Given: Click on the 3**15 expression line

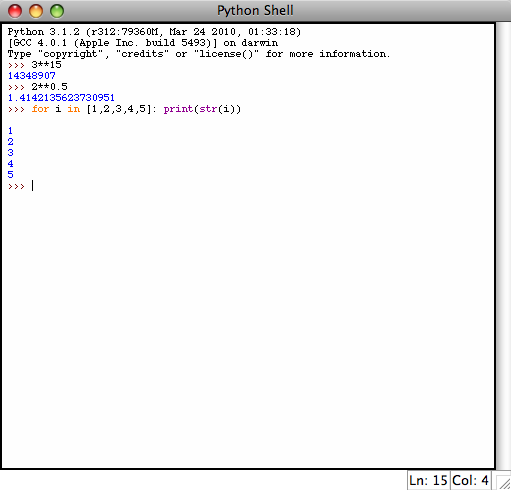Looking at the screenshot, I should tap(47, 64).
